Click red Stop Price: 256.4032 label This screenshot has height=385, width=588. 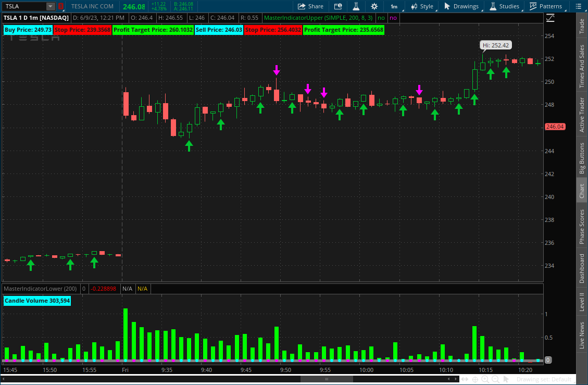pos(273,30)
